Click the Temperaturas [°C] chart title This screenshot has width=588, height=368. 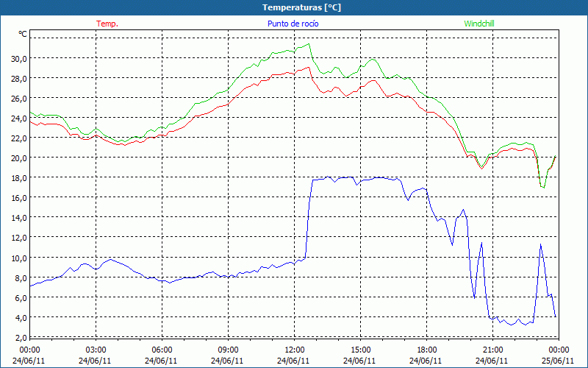tap(301, 7)
